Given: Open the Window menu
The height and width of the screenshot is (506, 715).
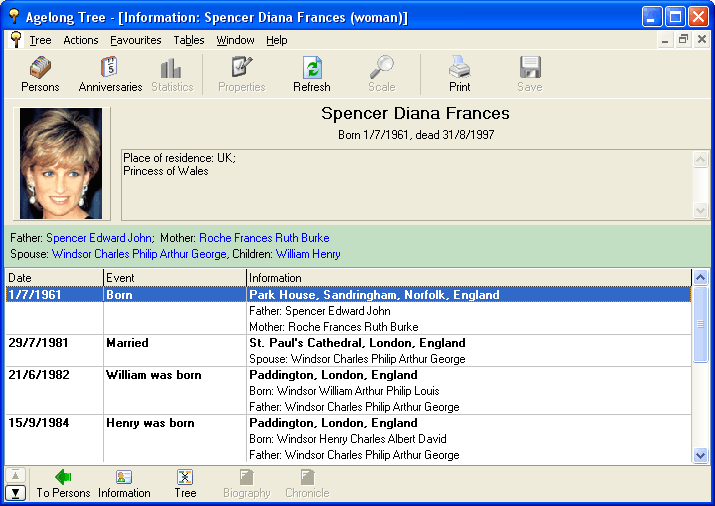Looking at the screenshot, I should tap(235, 40).
